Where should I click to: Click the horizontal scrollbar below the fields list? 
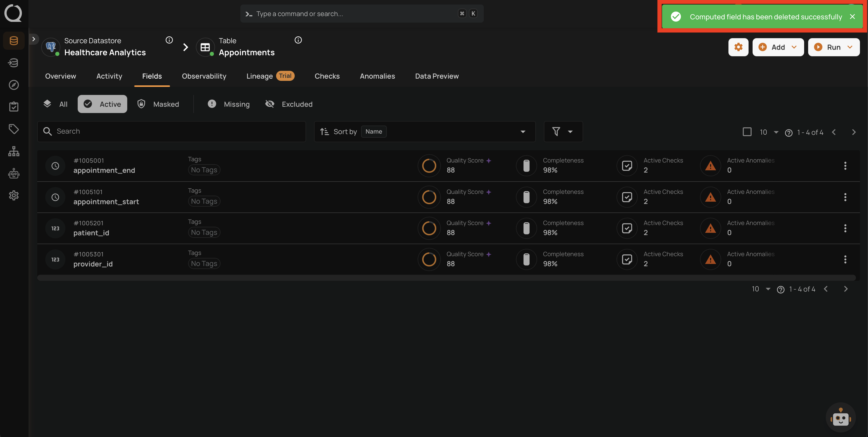pos(446,278)
